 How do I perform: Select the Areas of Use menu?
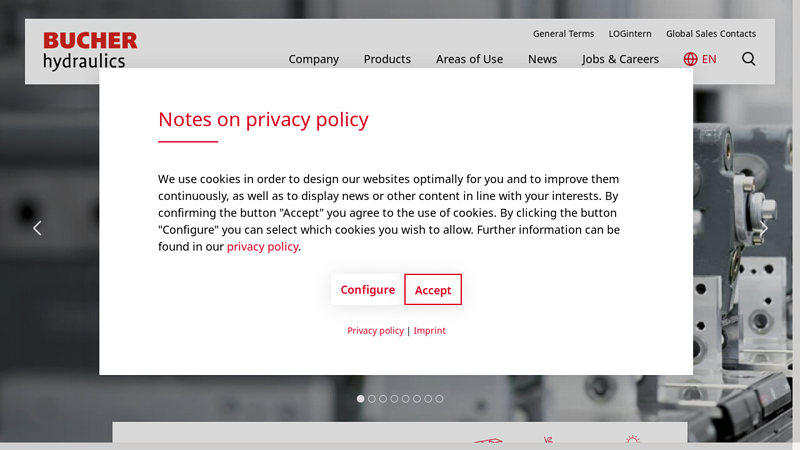tap(469, 59)
